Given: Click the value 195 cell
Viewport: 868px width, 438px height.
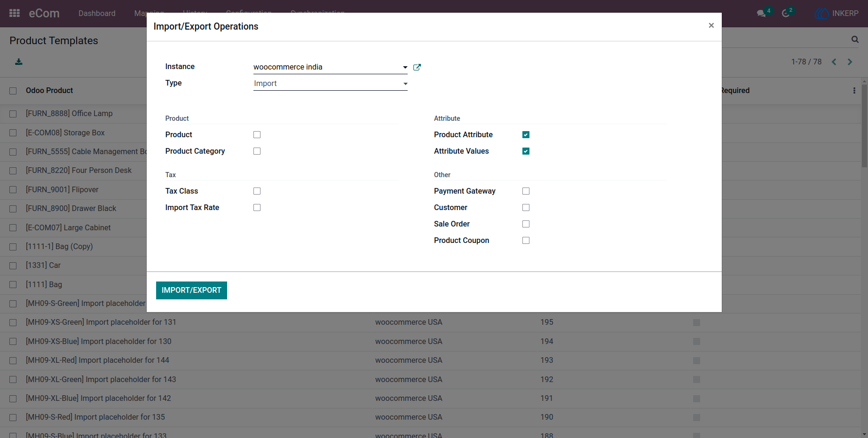Looking at the screenshot, I should [546, 322].
